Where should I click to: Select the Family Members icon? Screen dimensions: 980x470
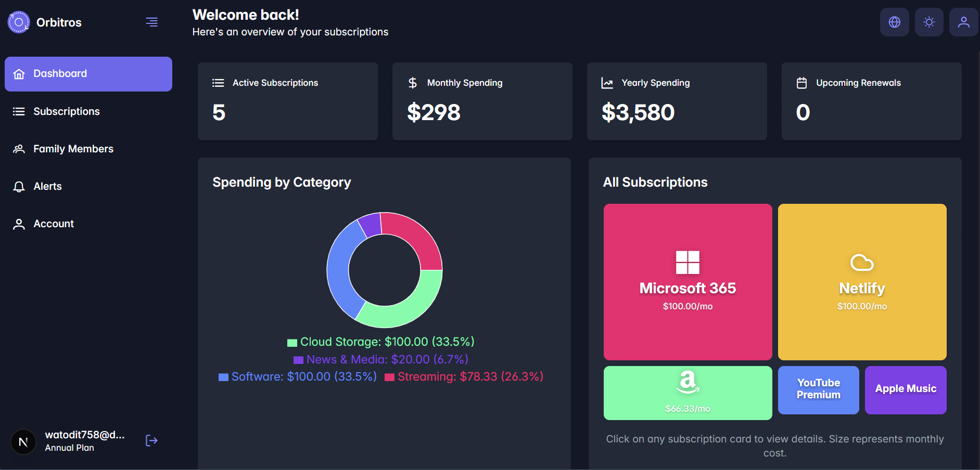(x=19, y=149)
